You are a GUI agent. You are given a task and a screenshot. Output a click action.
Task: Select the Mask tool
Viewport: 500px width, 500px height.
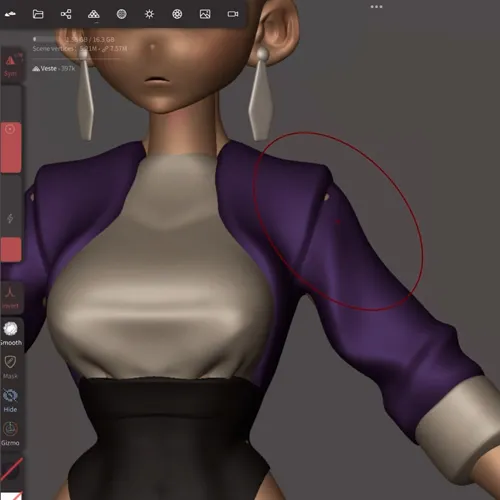10,367
